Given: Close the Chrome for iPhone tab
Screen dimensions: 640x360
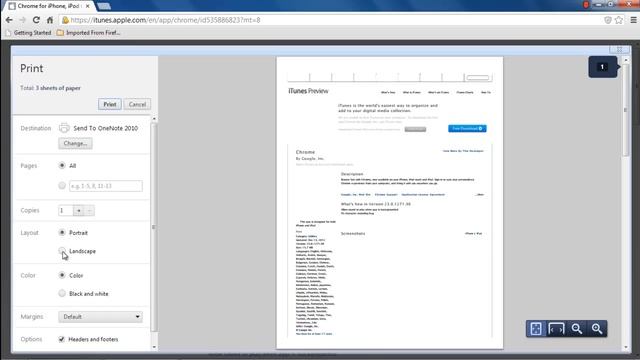Looking at the screenshot, I should coord(87,6).
